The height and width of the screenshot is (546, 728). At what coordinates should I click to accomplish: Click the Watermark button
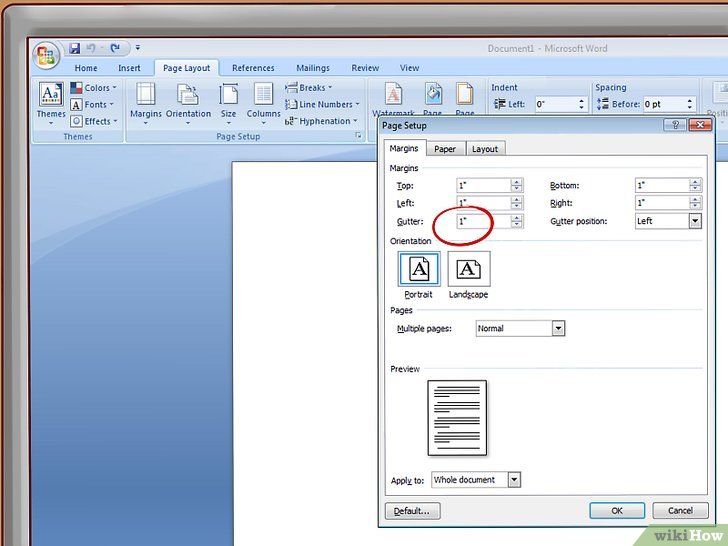tap(393, 99)
